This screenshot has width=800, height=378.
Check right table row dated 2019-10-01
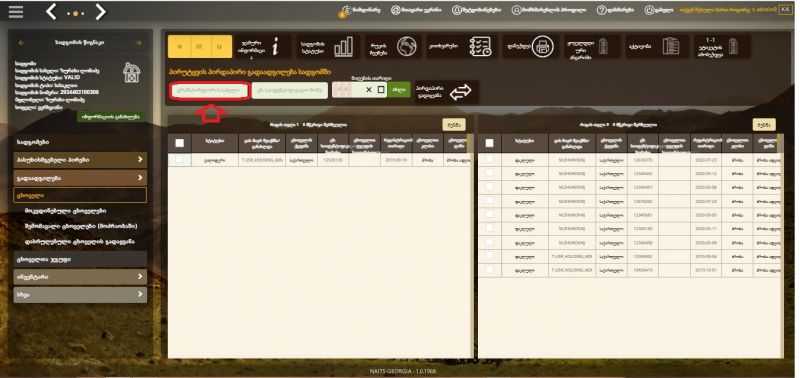pyautogui.click(x=489, y=269)
